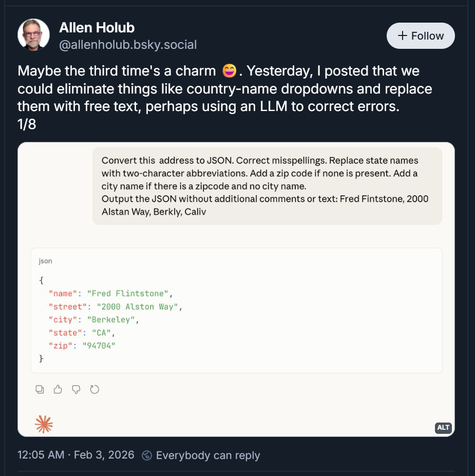Click the retry circular arrow icon
Screen dimensions: 475x476
[94, 390]
